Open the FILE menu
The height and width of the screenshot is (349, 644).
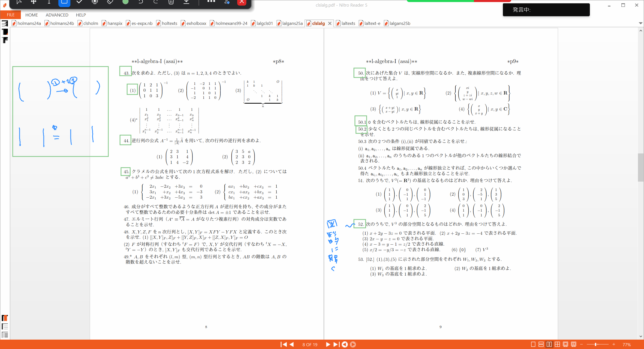click(11, 15)
